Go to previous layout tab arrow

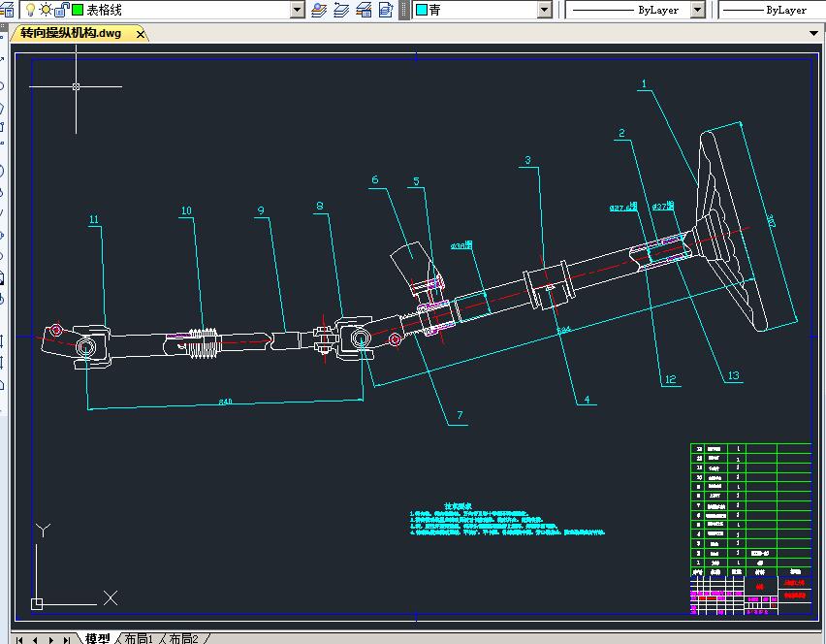pos(35,640)
